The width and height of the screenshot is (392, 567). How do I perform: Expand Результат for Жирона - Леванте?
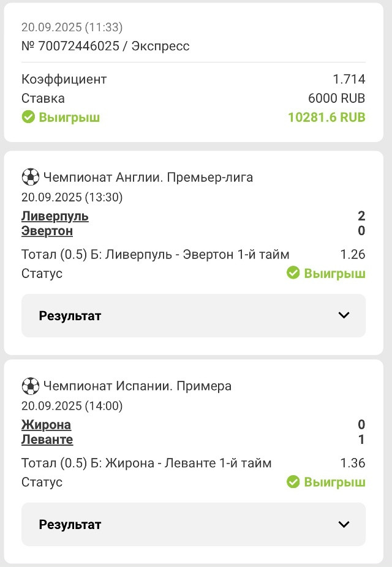point(194,524)
